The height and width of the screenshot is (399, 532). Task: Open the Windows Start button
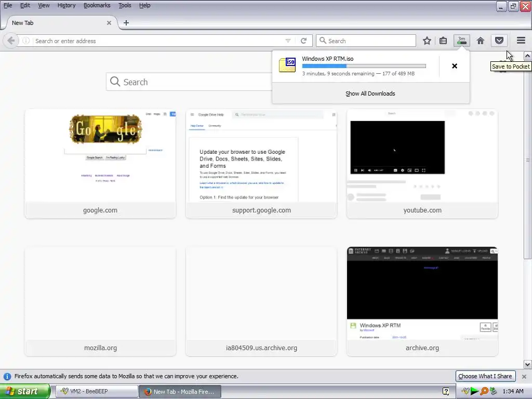point(24,392)
